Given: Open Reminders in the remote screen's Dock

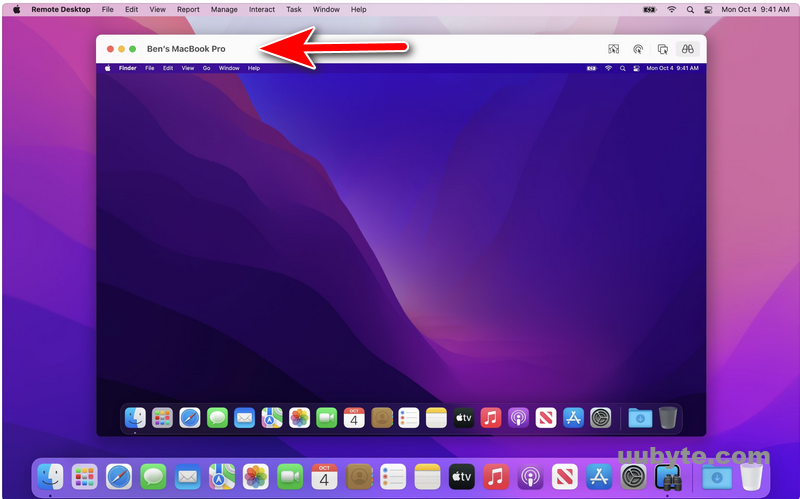Looking at the screenshot, I should coord(409,418).
